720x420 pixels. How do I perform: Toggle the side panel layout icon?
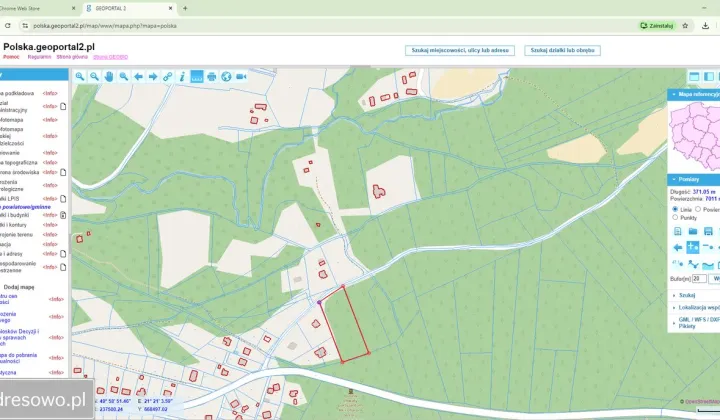(709, 77)
